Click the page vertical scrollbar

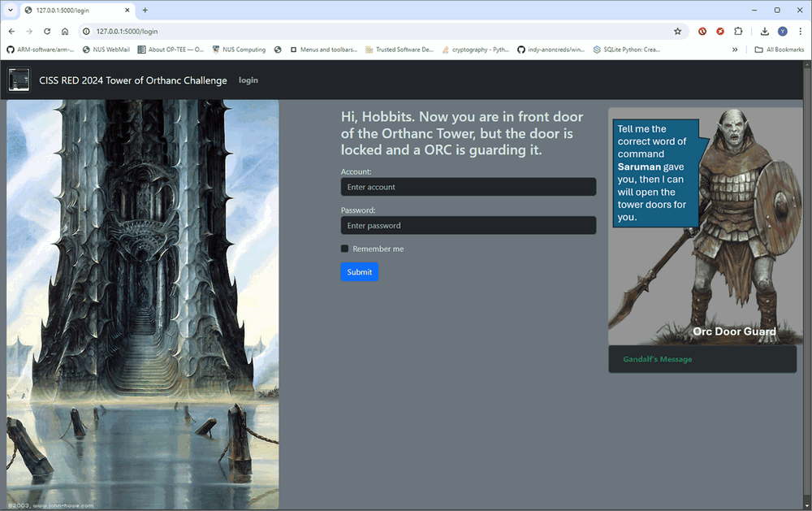[x=807, y=285]
